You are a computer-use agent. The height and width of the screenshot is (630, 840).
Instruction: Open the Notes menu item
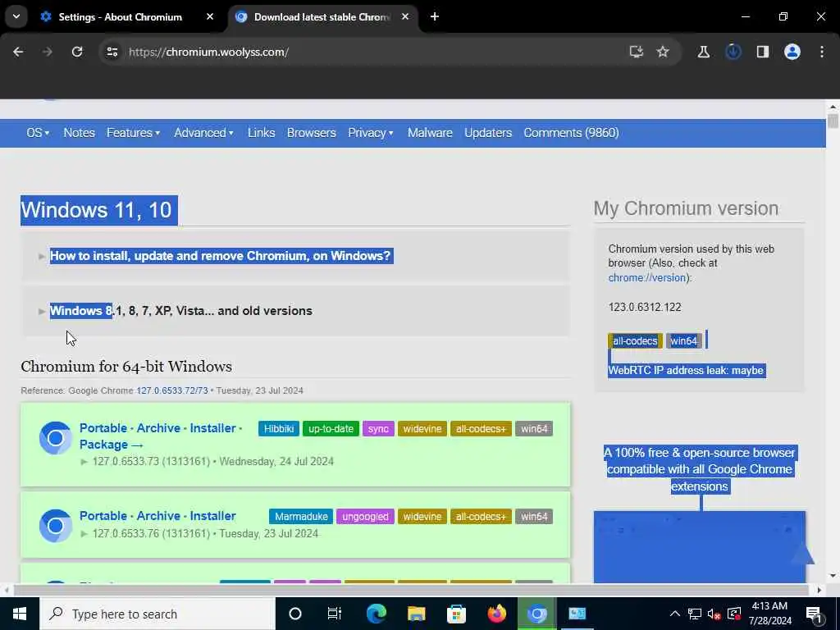click(80, 133)
